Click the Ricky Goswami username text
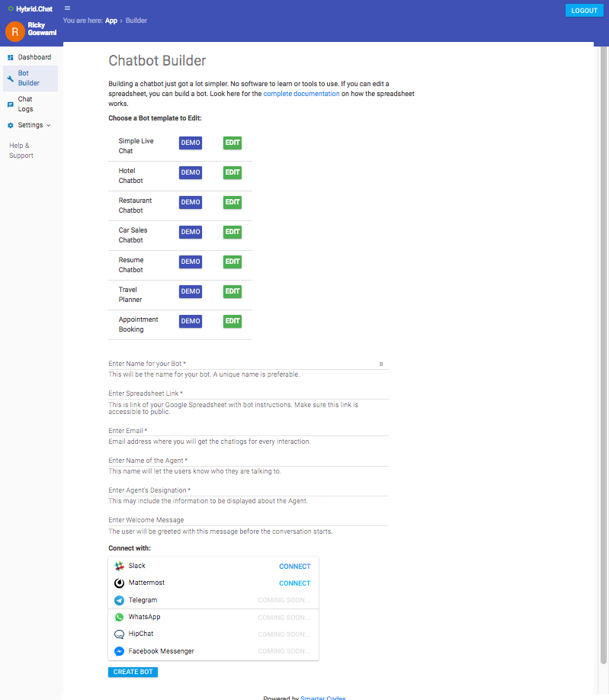The height and width of the screenshot is (700, 609). pos(42,29)
